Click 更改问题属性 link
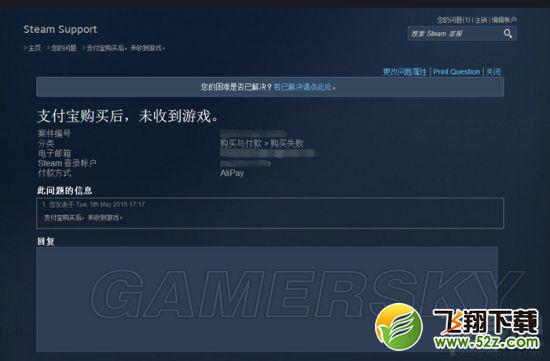This screenshot has width=550, height=361. pos(405,72)
